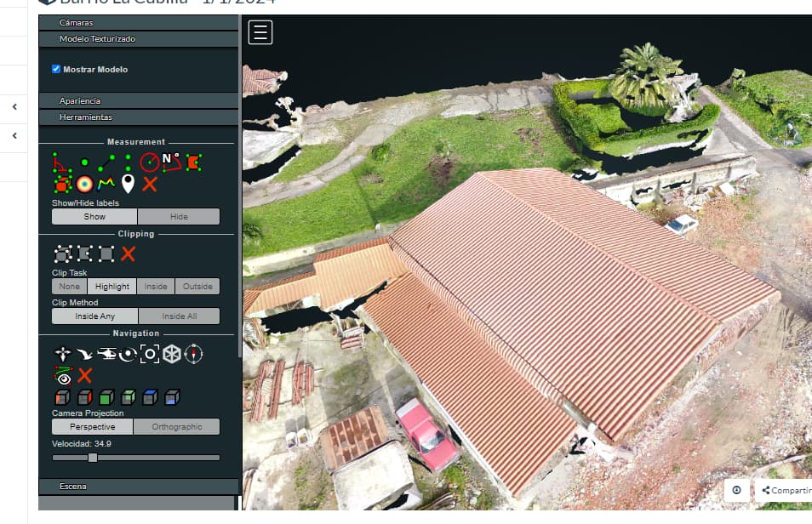The height and width of the screenshot is (524, 812).
Task: Set Clip Task to Highlight
Action: click(112, 286)
